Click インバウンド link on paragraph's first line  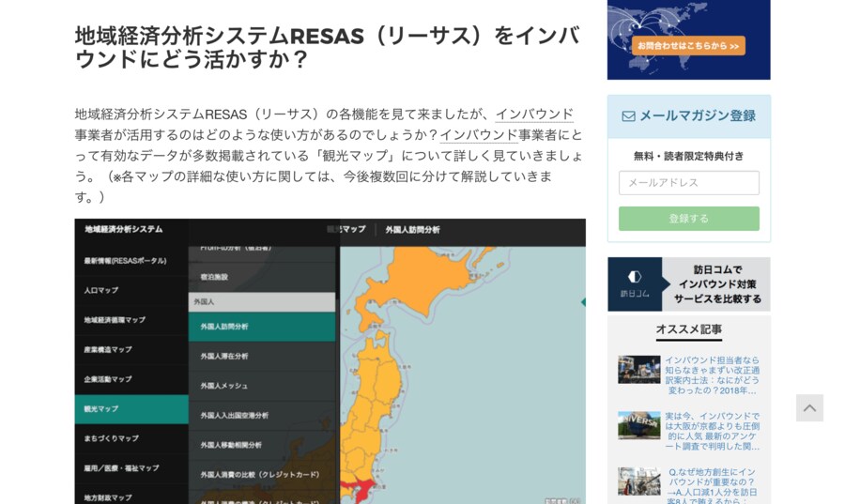(534, 114)
